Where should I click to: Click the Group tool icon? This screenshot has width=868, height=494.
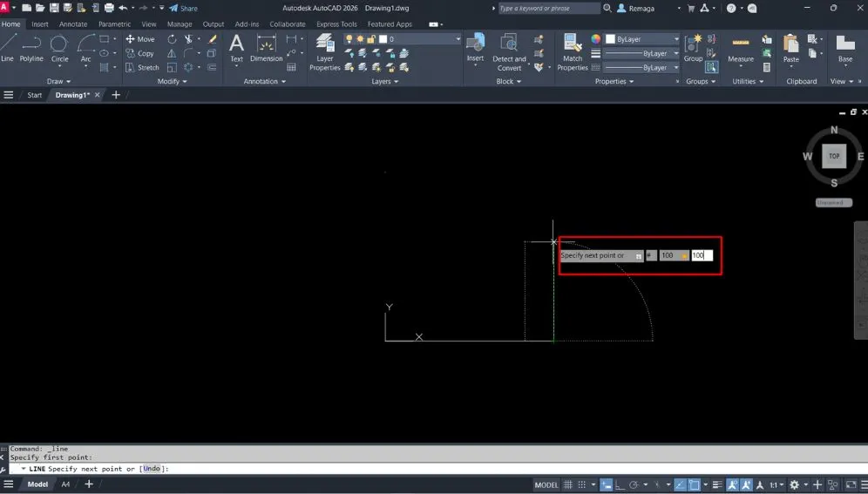693,48
